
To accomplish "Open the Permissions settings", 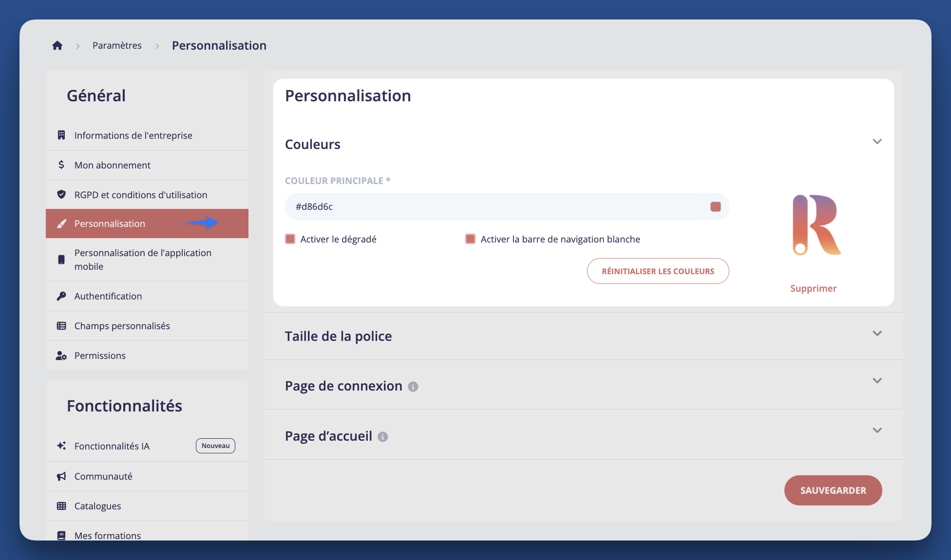I will [147, 355].
